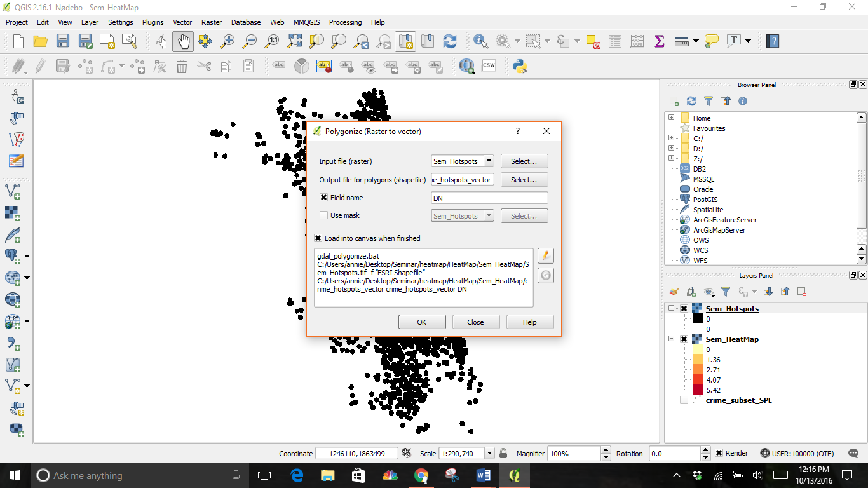Click OK in Polygonize dialog

pyautogui.click(x=421, y=322)
